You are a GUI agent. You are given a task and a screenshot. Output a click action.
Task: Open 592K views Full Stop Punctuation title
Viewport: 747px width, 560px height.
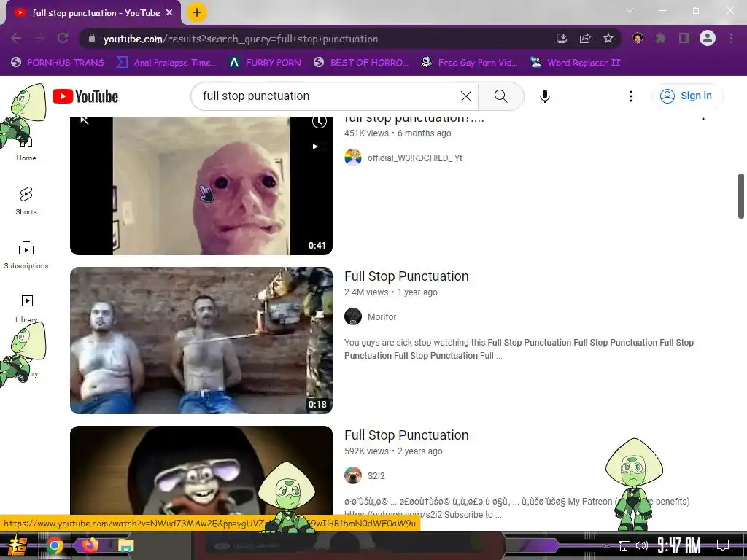pyautogui.click(x=406, y=435)
